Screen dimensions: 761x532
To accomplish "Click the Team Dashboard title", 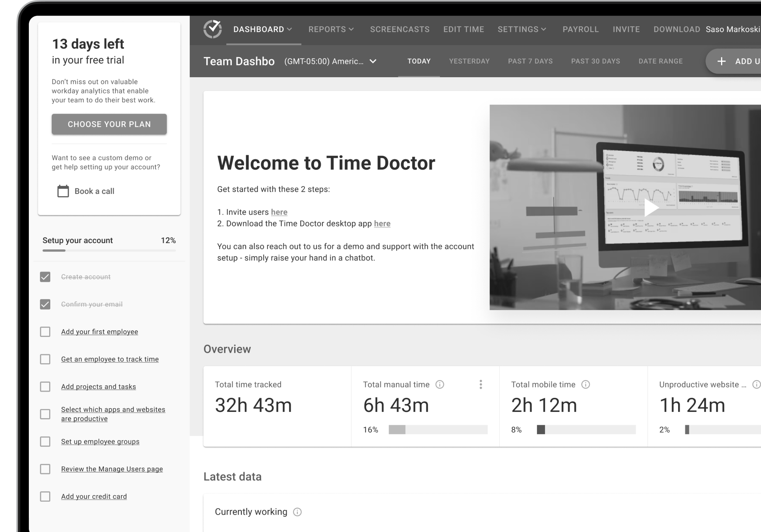I will pyautogui.click(x=239, y=61).
